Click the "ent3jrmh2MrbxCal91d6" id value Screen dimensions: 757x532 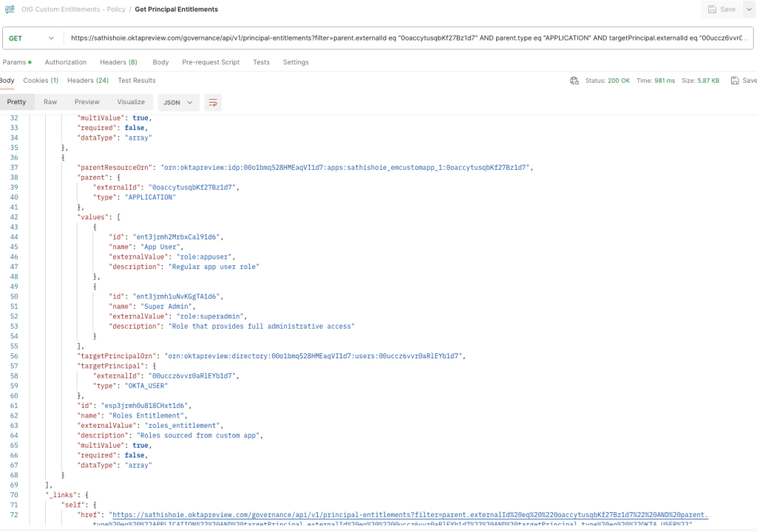click(176, 237)
